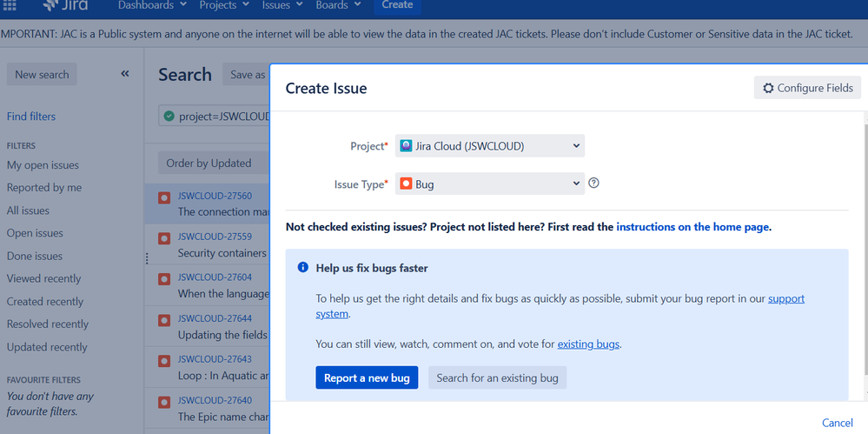This screenshot has width=868, height=434.
Task: Click the Configure Fields button
Action: pyautogui.click(x=808, y=88)
